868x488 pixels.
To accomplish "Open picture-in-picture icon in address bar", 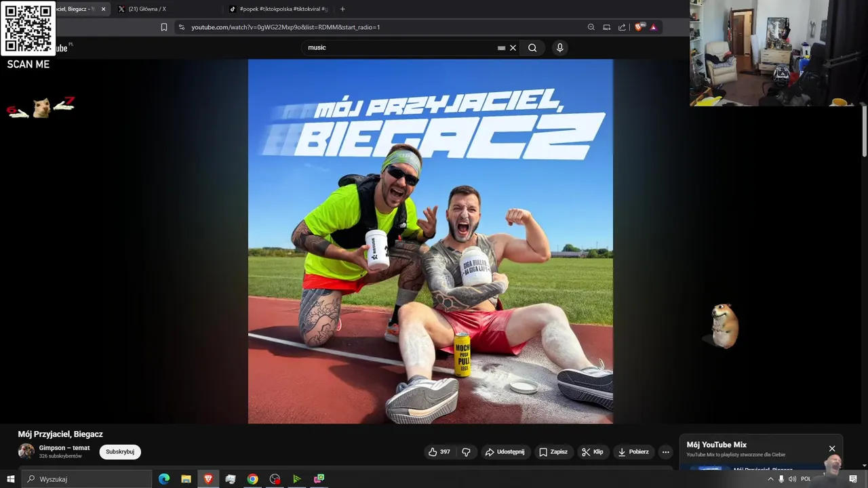I will (606, 27).
